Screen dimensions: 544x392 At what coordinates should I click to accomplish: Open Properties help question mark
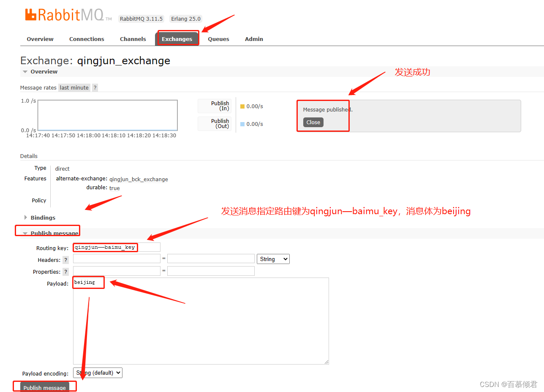(x=65, y=272)
